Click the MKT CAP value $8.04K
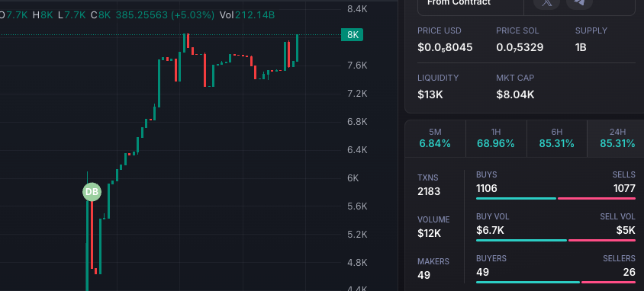This screenshot has width=644, height=291. pos(515,94)
